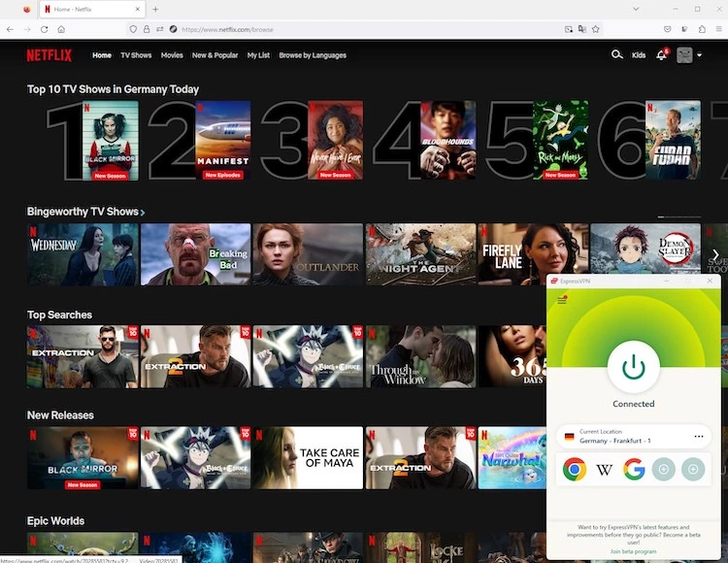This screenshot has width=728, height=563.
Task: Open Extraction in Top Searches
Action: [x=83, y=356]
